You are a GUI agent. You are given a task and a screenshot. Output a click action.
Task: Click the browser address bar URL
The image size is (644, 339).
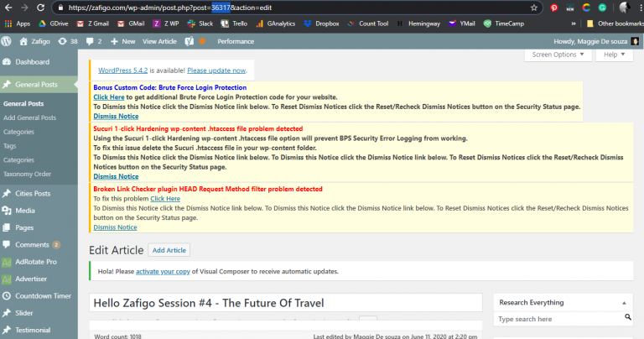click(170, 8)
